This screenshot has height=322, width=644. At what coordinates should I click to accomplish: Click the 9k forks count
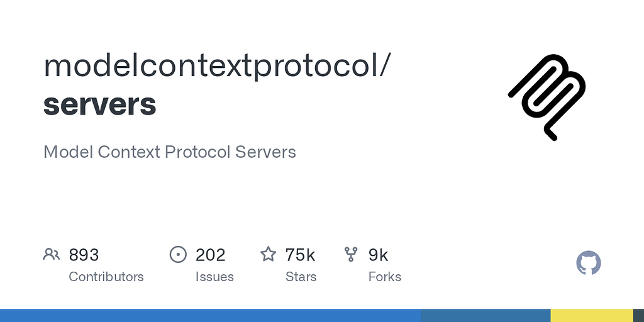click(378, 255)
